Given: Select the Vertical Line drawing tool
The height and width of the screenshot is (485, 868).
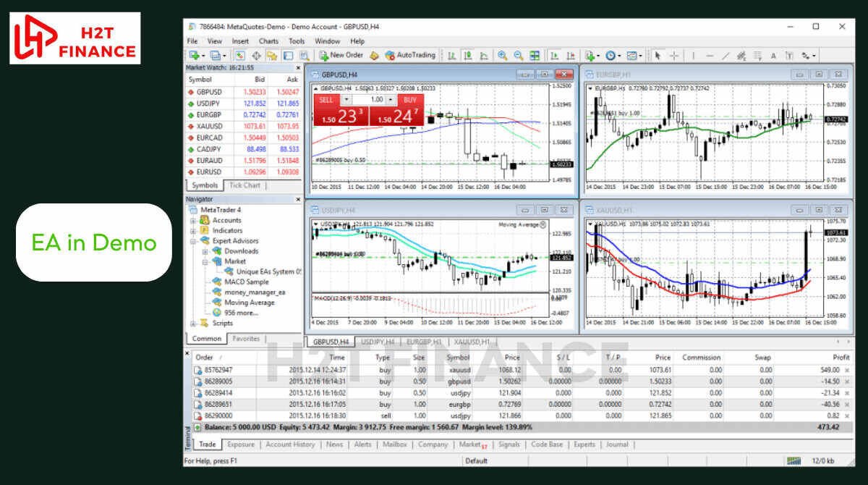Looking at the screenshot, I should pyautogui.click(x=694, y=55).
